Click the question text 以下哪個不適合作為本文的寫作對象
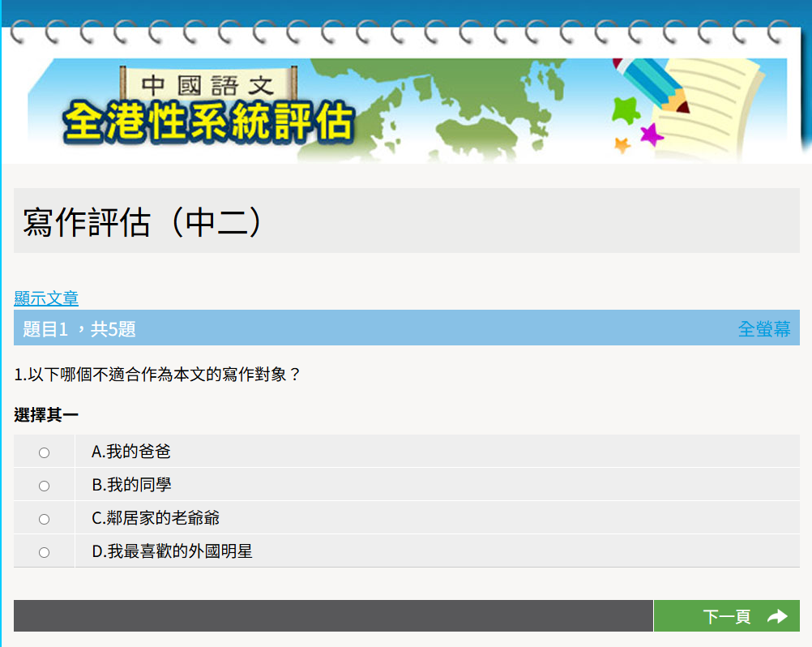Image resolution: width=812 pixels, height=647 pixels. pyautogui.click(x=158, y=375)
